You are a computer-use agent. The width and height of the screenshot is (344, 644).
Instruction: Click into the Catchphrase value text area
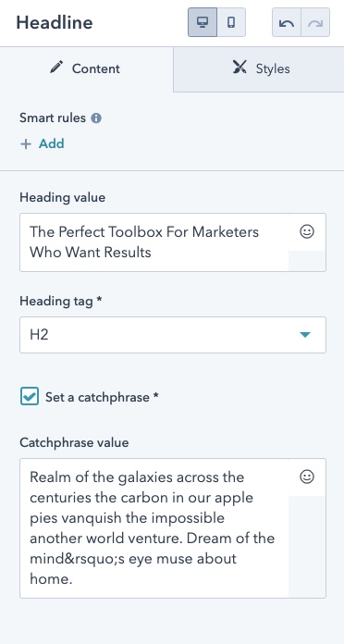click(154, 528)
